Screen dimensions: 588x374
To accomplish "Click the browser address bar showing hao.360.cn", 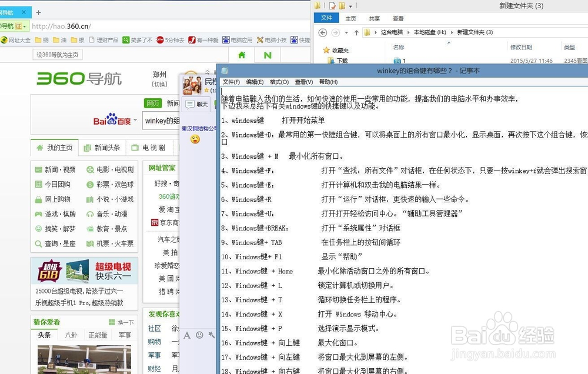I will click(x=169, y=26).
